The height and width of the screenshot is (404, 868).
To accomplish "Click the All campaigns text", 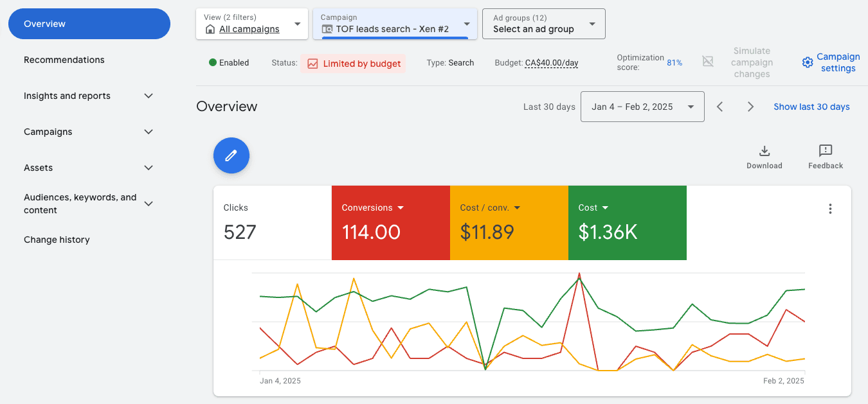I will click(x=249, y=29).
